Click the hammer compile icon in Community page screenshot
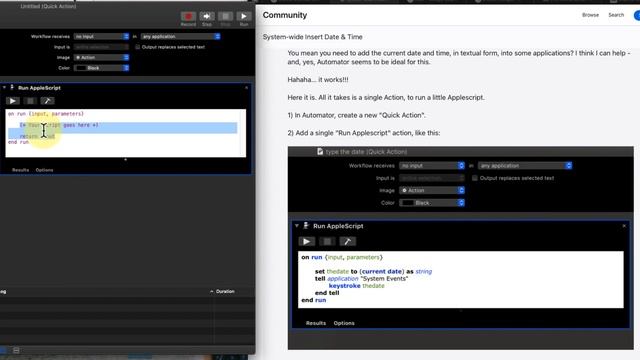Image resolution: width=640 pixels, height=360 pixels. (x=348, y=241)
